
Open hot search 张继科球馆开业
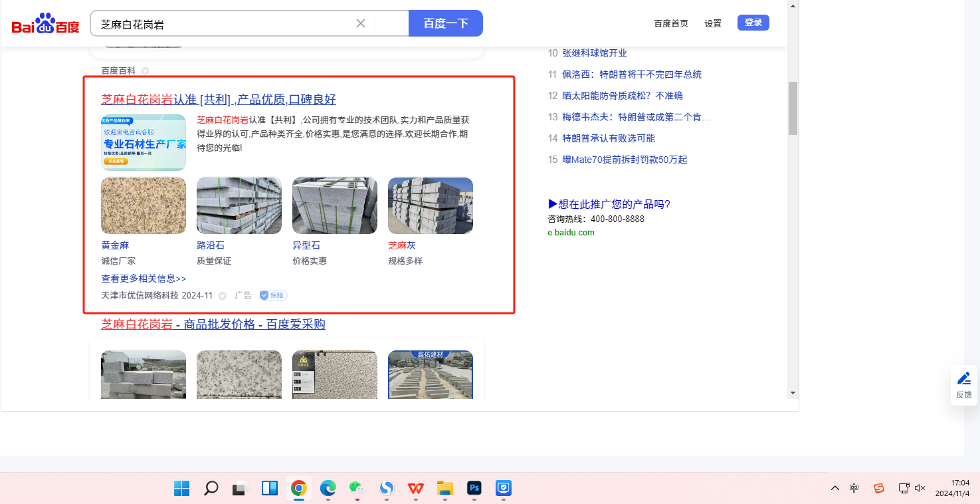tap(595, 53)
